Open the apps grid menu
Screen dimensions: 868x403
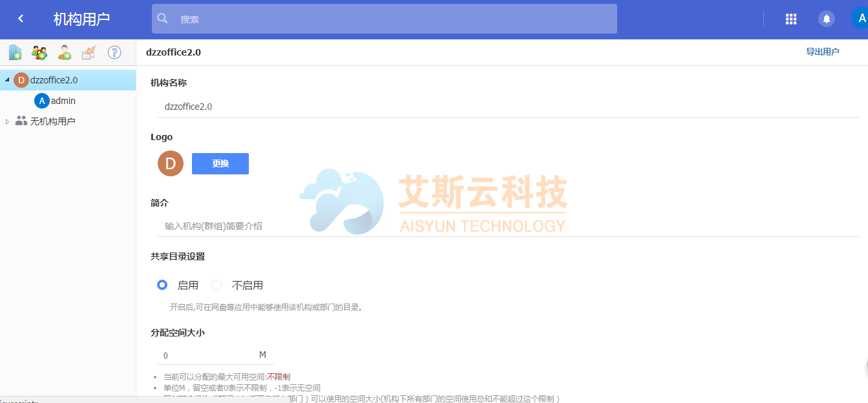[x=791, y=19]
